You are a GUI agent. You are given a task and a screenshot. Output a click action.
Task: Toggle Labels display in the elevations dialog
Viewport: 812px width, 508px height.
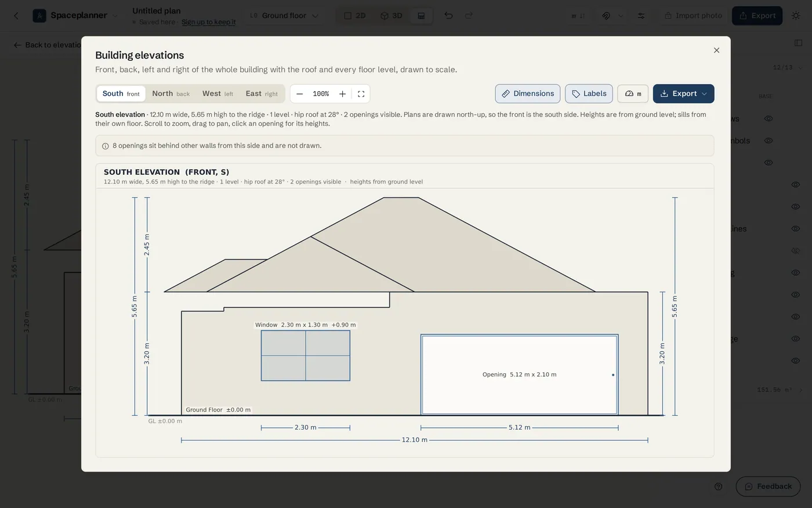point(589,93)
